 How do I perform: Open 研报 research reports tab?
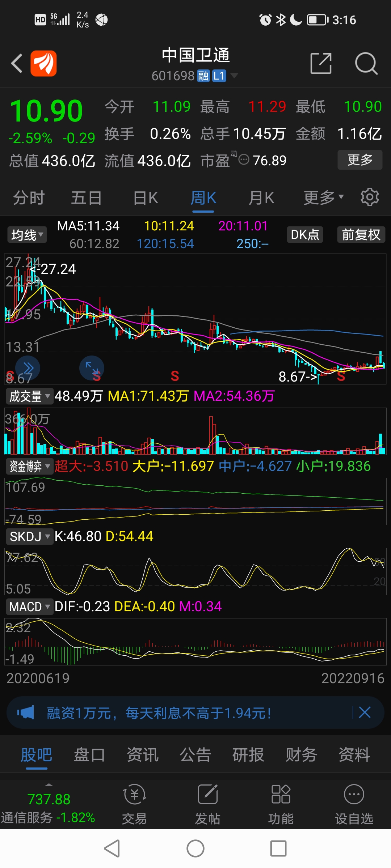(x=248, y=755)
